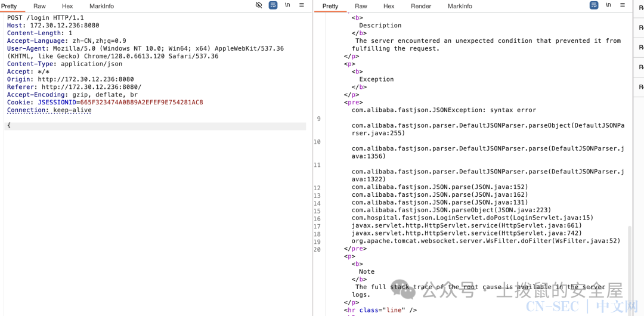Click the JSONException syntax error line
Screen dimensions: 644x316
tap(444, 110)
